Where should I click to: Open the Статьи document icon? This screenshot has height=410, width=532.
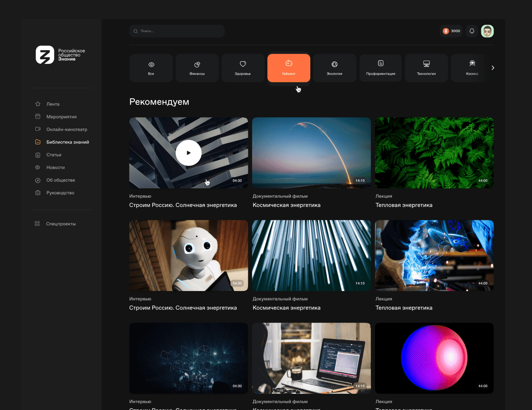pos(38,155)
